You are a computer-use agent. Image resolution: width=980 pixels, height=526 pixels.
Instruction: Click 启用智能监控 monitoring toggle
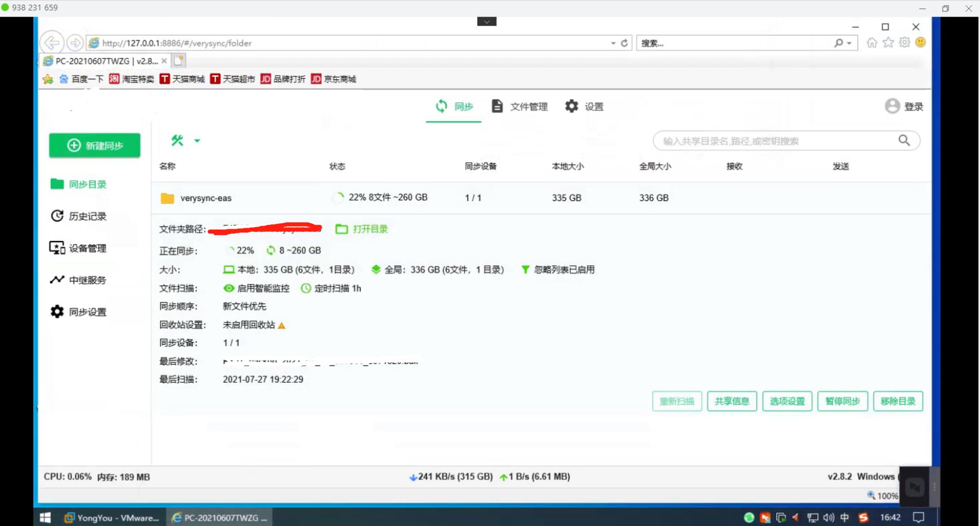257,288
